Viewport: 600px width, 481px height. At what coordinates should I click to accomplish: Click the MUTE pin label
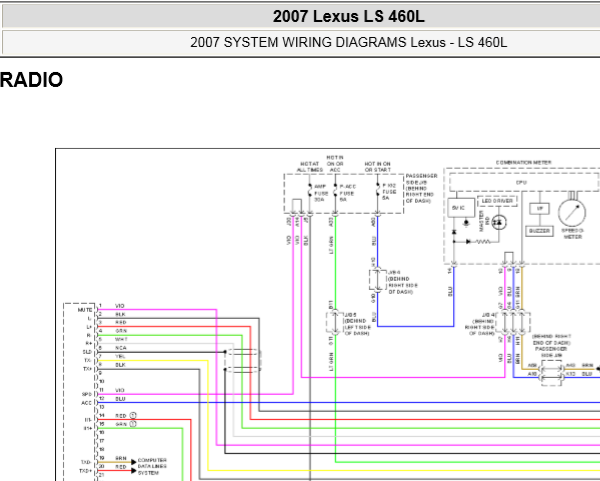pos(85,310)
